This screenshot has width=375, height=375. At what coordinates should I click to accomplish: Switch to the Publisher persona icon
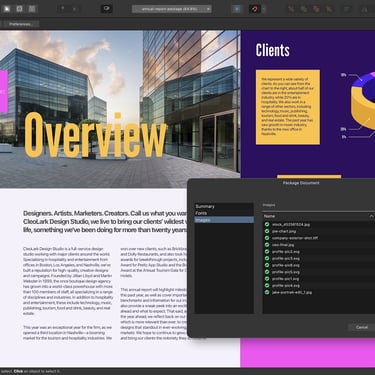click(7, 9)
